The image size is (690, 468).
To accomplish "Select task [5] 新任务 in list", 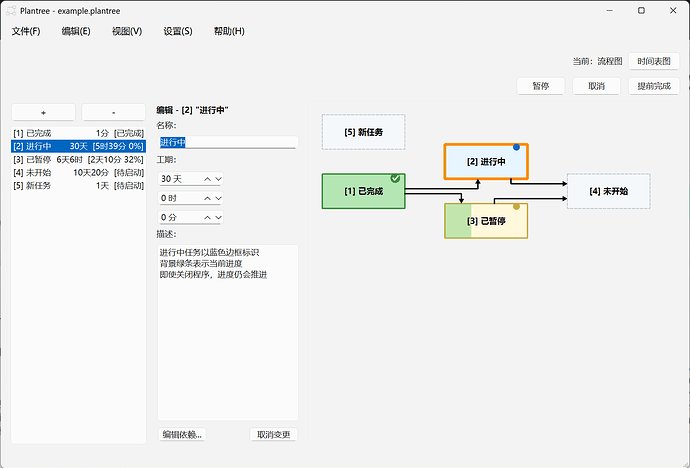I will pyautogui.click(x=78, y=186).
